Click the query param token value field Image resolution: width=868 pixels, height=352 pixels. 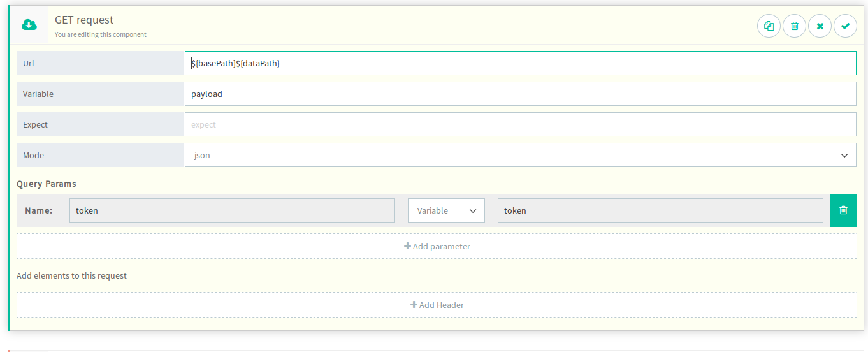point(660,210)
